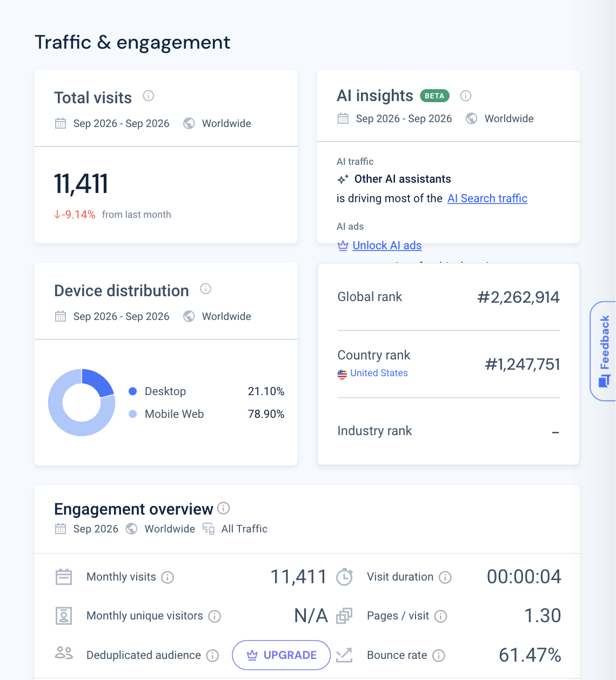
Task: Click the Visit duration value 00:00:04
Action: point(524,577)
